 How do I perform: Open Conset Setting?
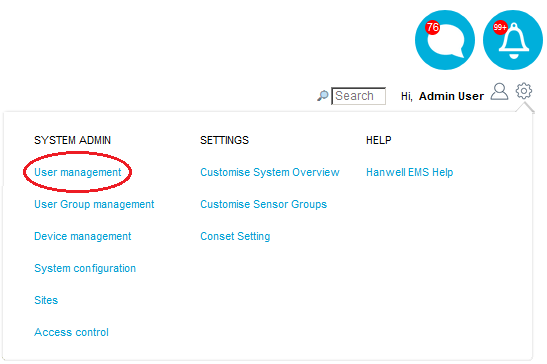235,236
